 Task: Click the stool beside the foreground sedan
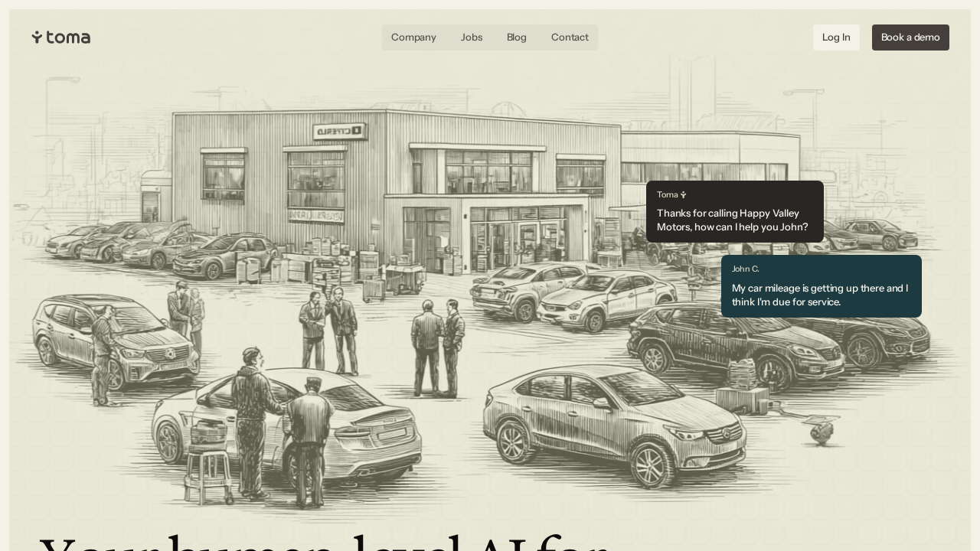pyautogui.click(x=207, y=474)
